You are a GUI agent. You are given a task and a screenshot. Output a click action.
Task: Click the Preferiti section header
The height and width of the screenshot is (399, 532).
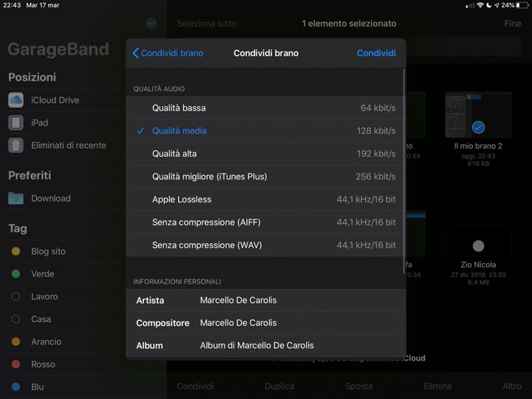coord(30,175)
